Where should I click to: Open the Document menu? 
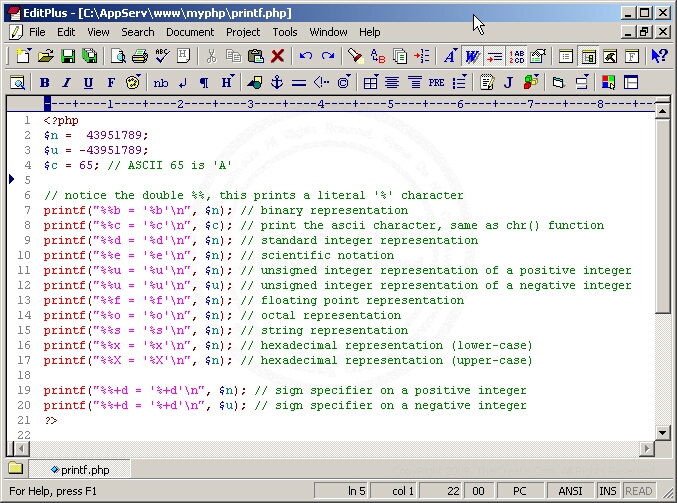(x=190, y=32)
